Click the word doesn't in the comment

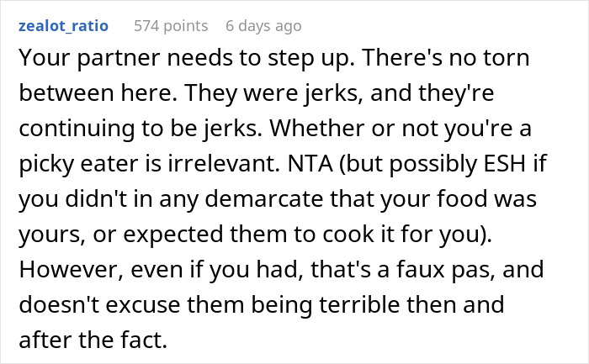pos(59,304)
